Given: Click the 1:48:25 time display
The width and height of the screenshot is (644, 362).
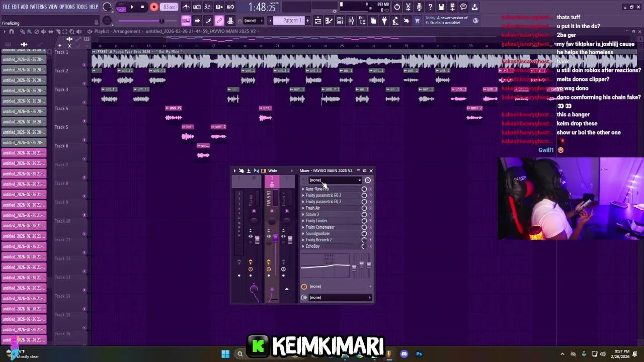Looking at the screenshot, I should (262, 8).
